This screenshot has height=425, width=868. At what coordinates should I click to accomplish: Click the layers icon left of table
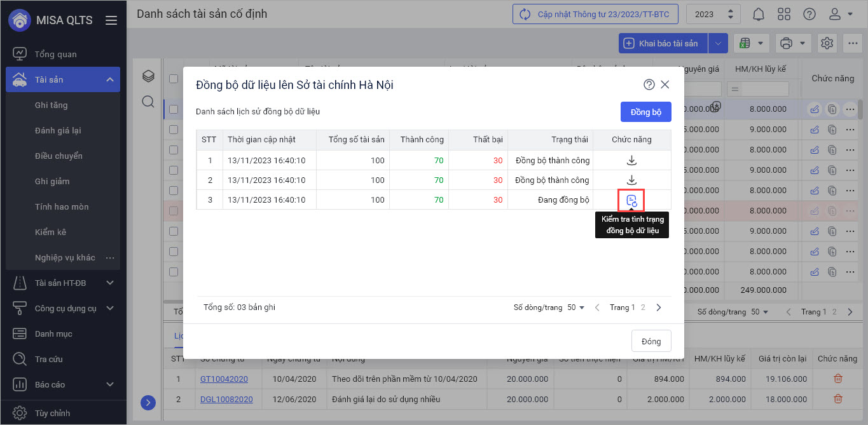pyautogui.click(x=148, y=76)
